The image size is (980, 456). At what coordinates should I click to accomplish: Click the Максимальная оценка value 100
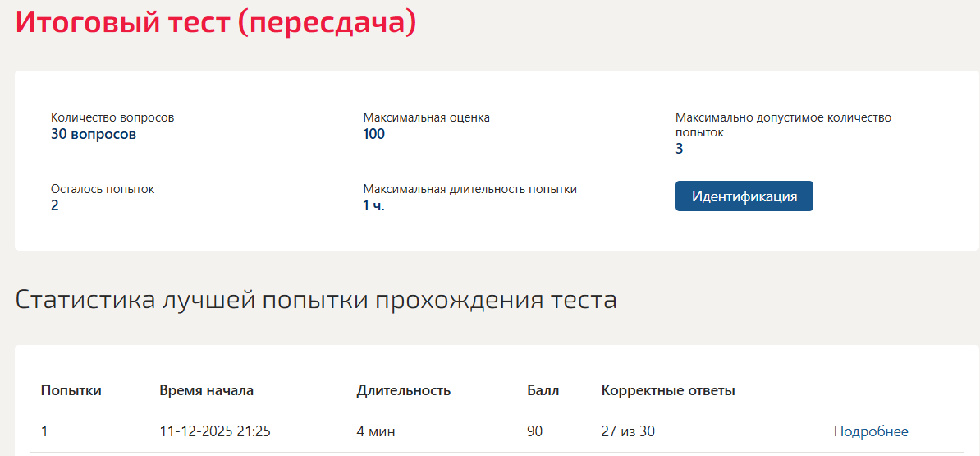click(373, 134)
